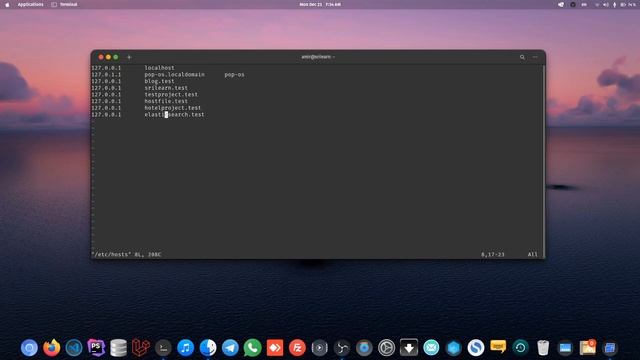Image resolution: width=640 pixels, height=360 pixels.
Task: Open the dark screen-display dock icon
Action: pos(565,348)
